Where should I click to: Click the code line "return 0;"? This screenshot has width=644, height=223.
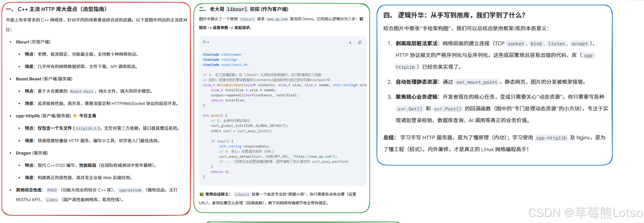coord(220,172)
